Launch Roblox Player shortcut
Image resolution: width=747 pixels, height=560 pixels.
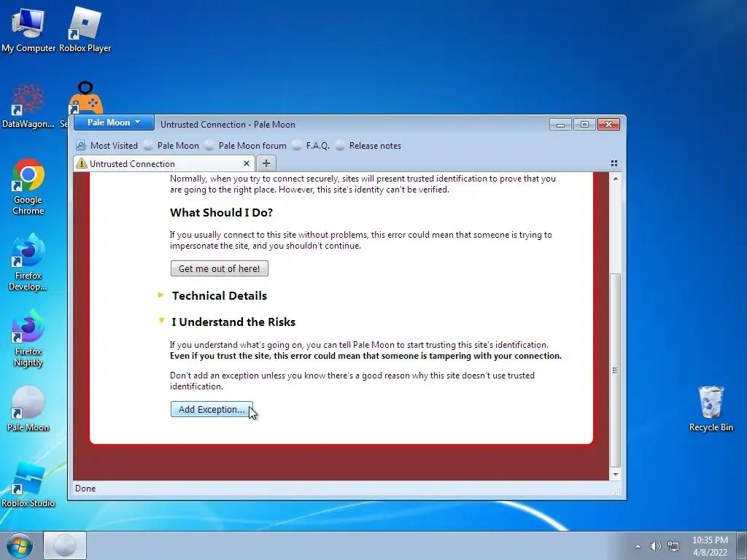(x=85, y=29)
